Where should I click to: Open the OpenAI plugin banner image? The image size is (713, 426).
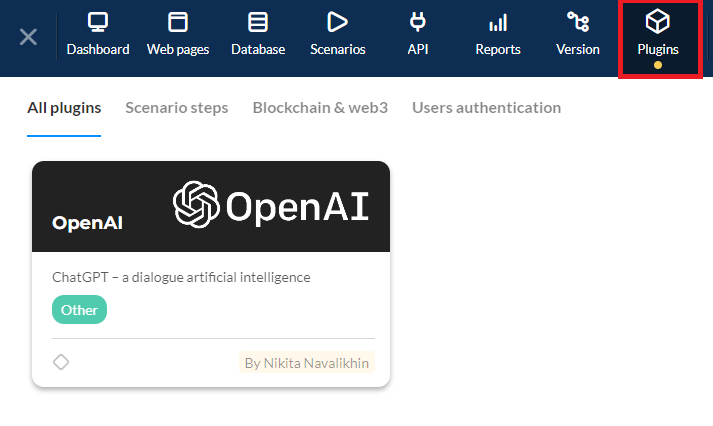click(271, 205)
